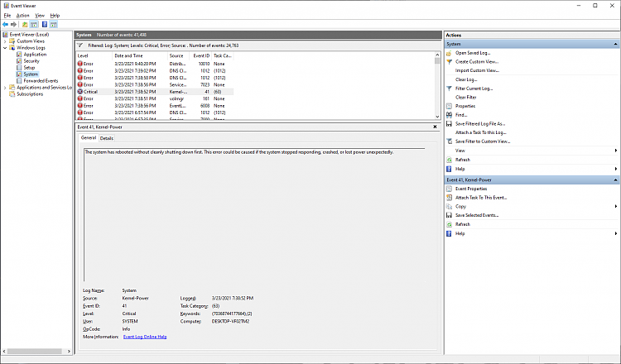Click the Find binoculars icon
The height and width of the screenshot is (364, 621).
[x=449, y=115]
